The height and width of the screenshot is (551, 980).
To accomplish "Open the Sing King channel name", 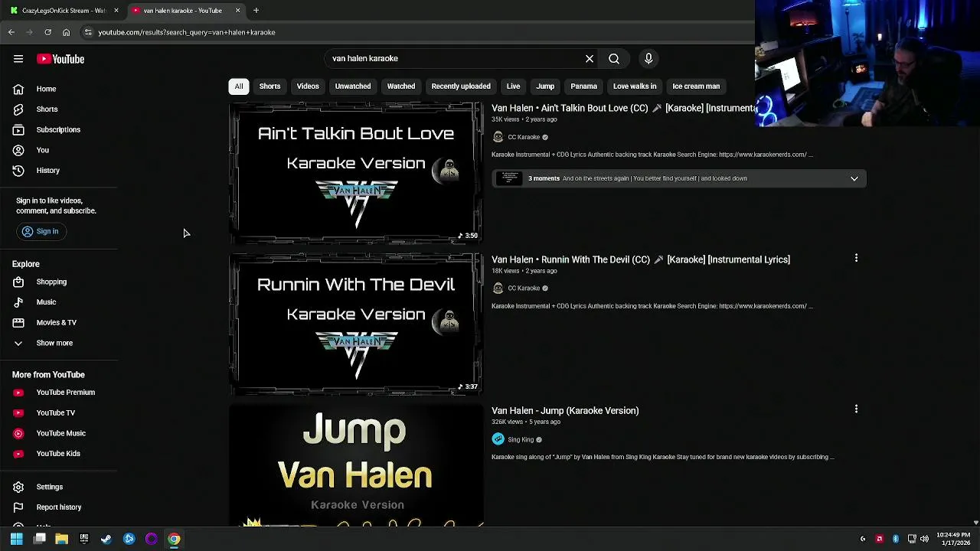I will pos(521,440).
